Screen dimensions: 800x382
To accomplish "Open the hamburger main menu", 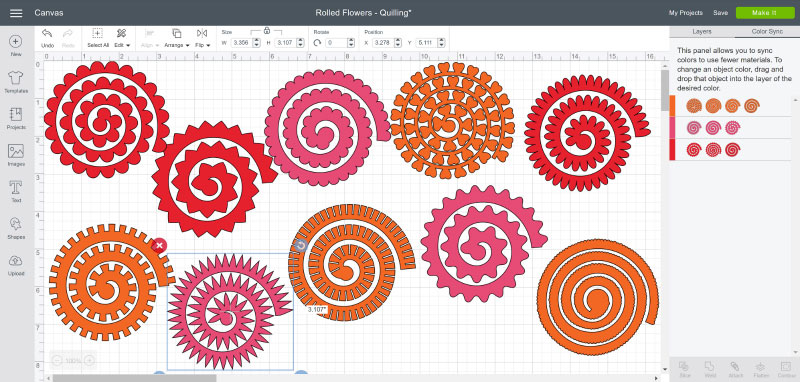I will coord(16,13).
